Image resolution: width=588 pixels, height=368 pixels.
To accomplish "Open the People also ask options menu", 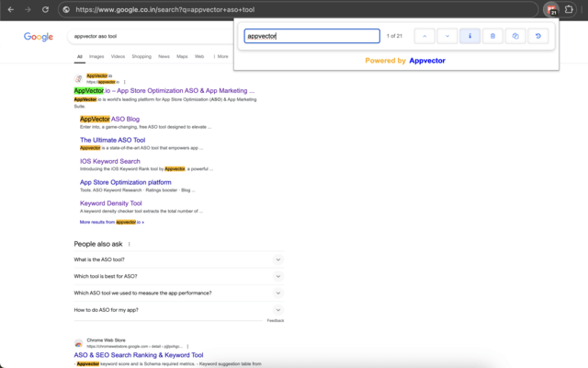I will 129,244.
